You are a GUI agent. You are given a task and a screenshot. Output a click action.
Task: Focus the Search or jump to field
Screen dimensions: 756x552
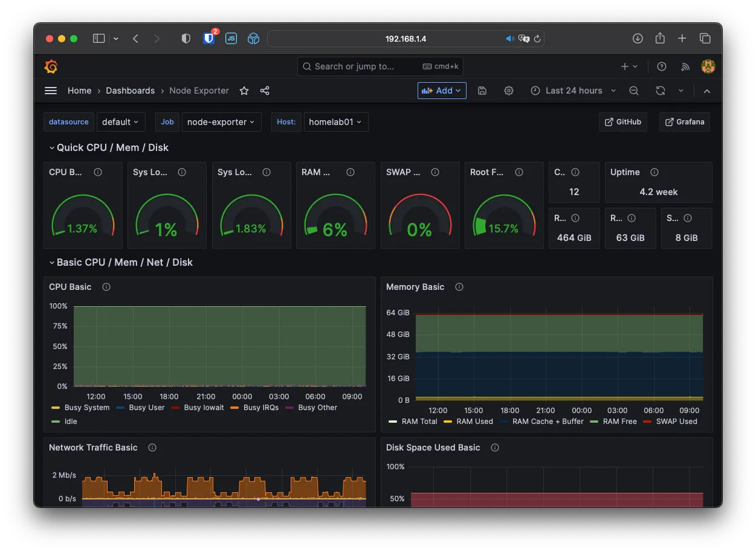tap(380, 66)
